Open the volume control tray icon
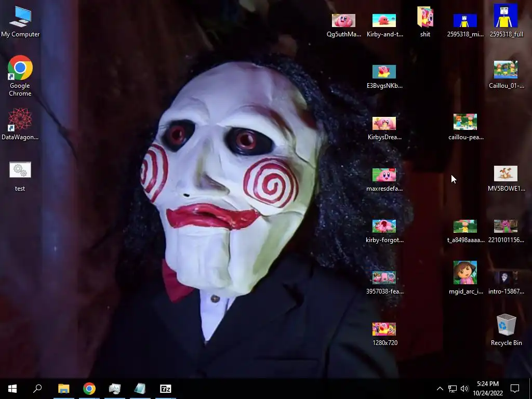The height and width of the screenshot is (399, 532). click(464, 389)
